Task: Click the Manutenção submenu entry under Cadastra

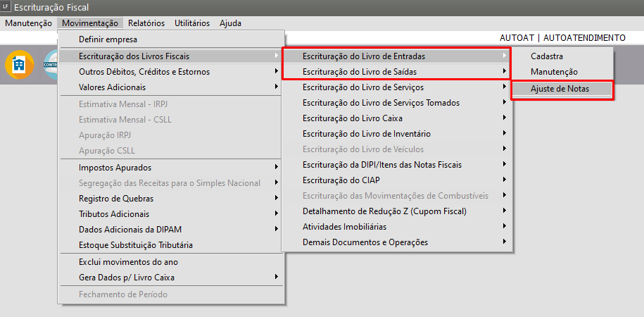Action: 554,71
